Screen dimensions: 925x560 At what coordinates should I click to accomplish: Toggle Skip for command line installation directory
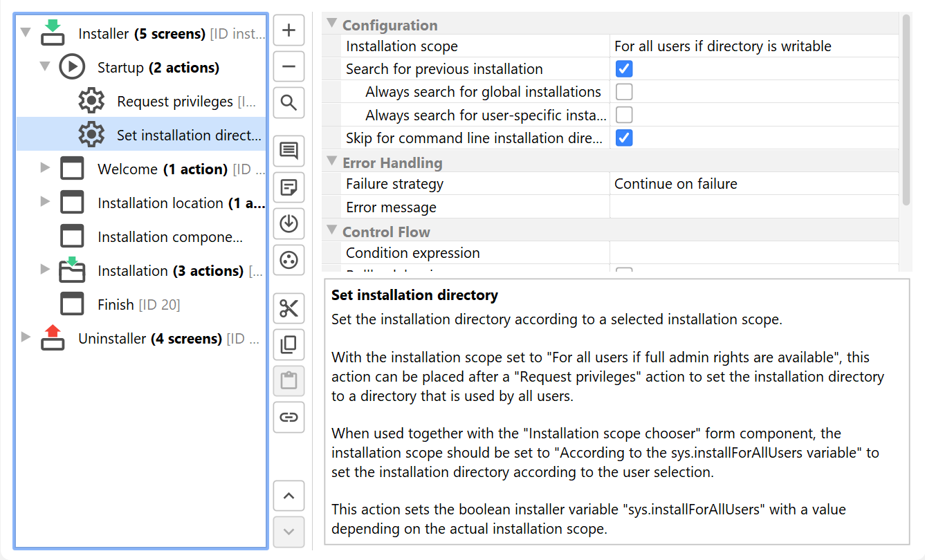(x=624, y=138)
